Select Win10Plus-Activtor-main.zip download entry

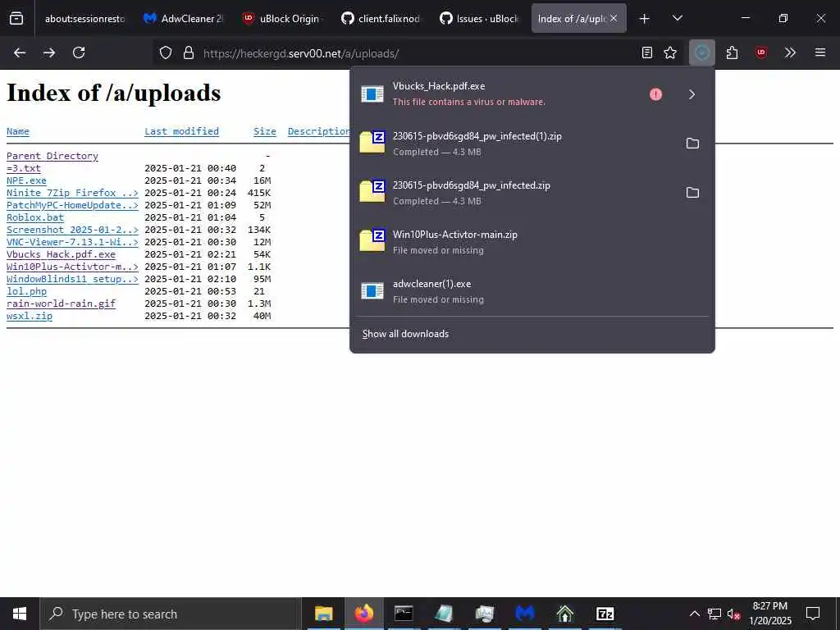[532, 242]
